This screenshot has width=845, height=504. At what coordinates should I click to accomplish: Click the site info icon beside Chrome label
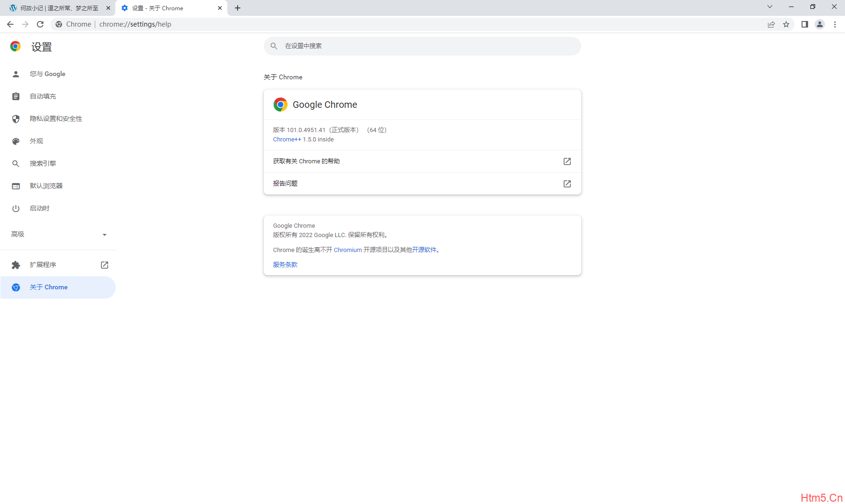pyautogui.click(x=59, y=24)
